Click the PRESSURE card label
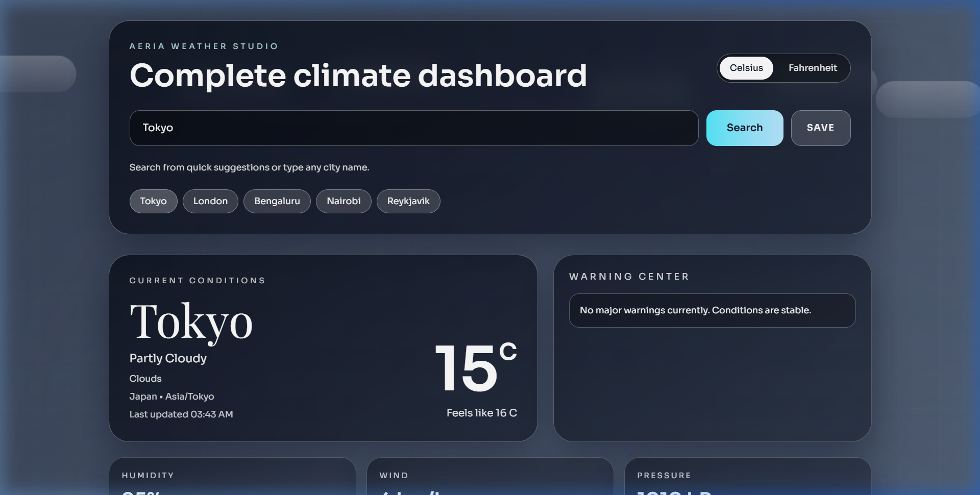 pos(664,476)
